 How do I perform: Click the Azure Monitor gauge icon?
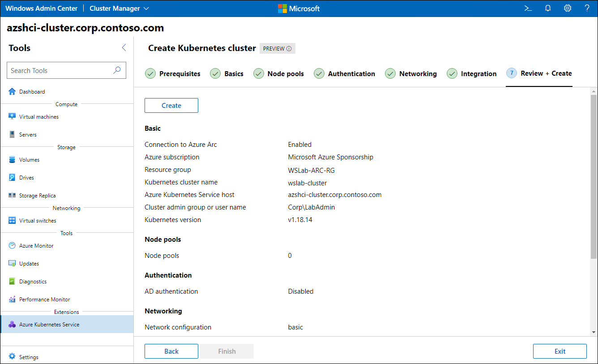[x=12, y=245]
